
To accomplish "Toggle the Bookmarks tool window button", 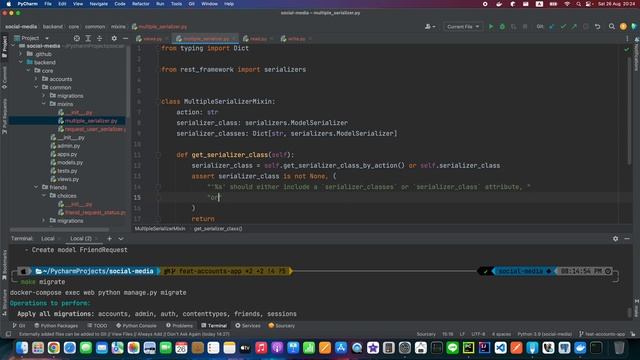I will (4, 265).
